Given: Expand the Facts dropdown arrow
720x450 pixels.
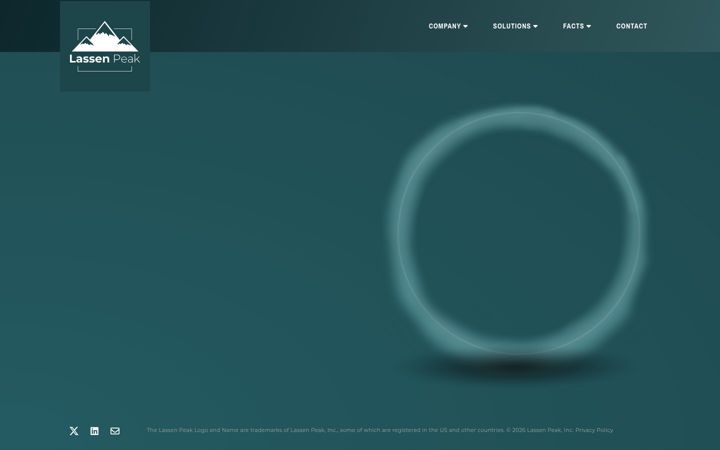Looking at the screenshot, I should [x=589, y=27].
